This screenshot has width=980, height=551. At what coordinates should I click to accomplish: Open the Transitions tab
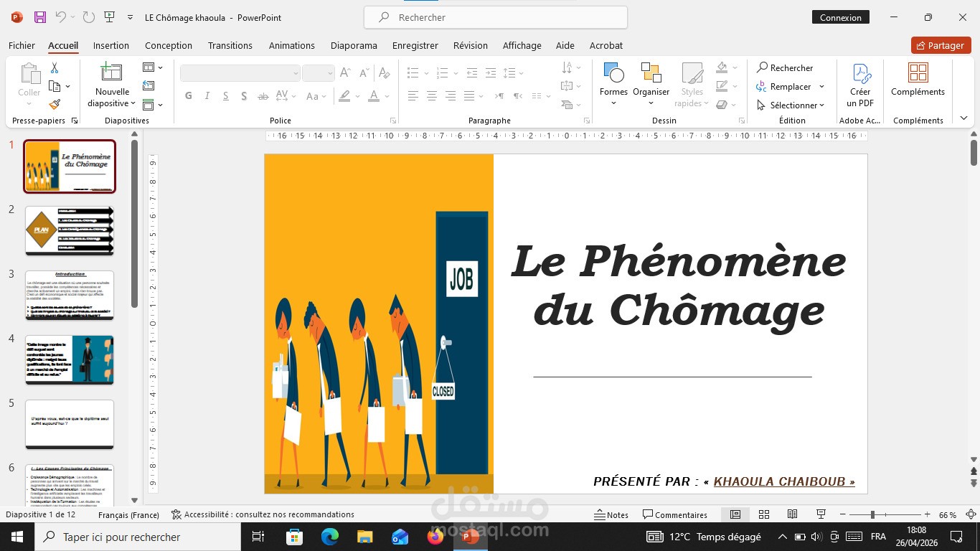pos(230,45)
